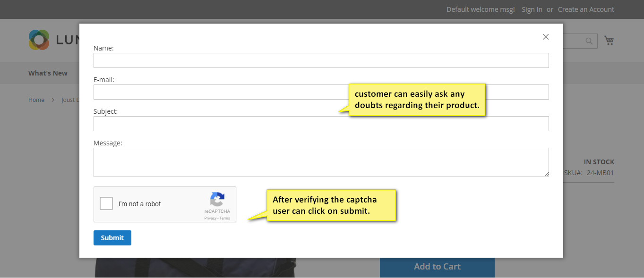The width and height of the screenshot is (644, 278).
Task: Open the reCAPTCHA Terms link
Action: [225, 218]
